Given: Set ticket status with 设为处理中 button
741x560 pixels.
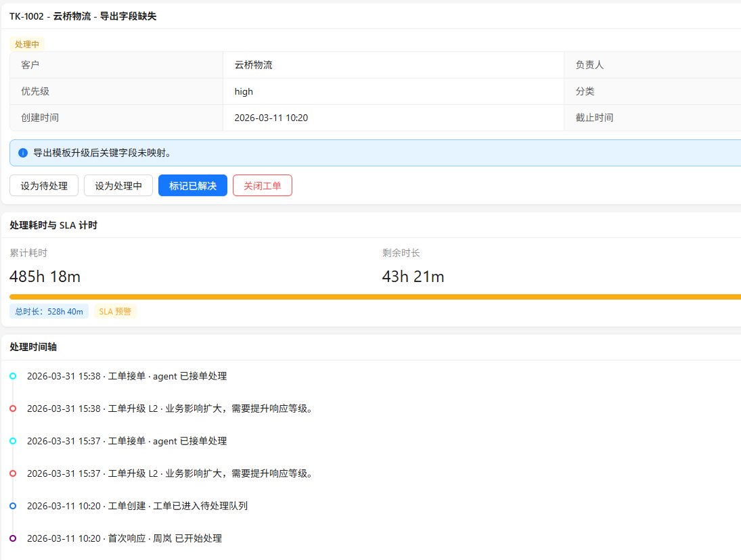Looking at the screenshot, I should (118, 186).
